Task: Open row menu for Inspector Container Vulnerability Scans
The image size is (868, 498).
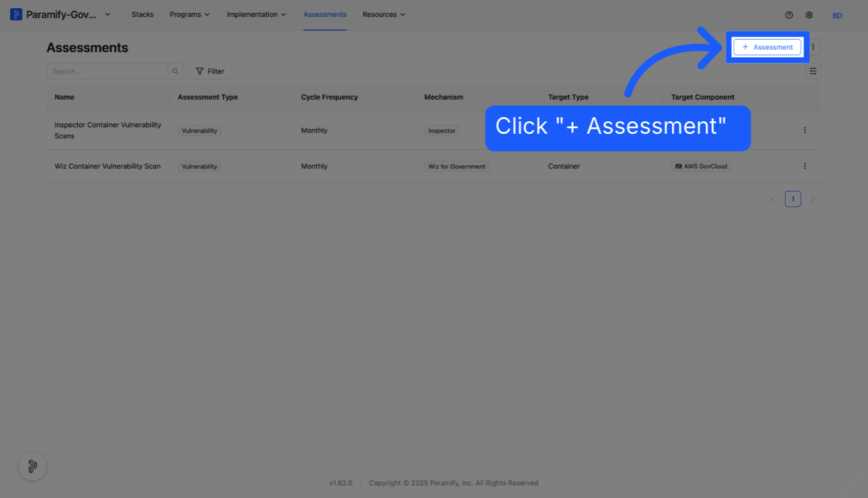Action: coord(805,131)
